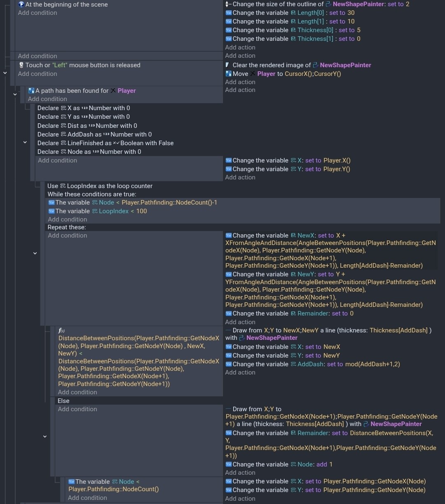Click "Add condition" under "At the beginning of the scene"
The width and height of the screenshot is (445, 504).
coord(37,13)
